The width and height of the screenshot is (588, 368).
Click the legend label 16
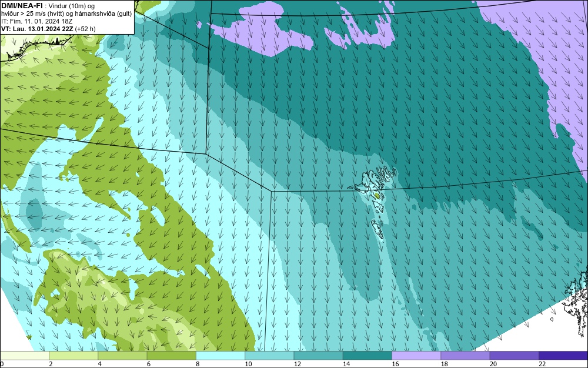tap(395, 364)
